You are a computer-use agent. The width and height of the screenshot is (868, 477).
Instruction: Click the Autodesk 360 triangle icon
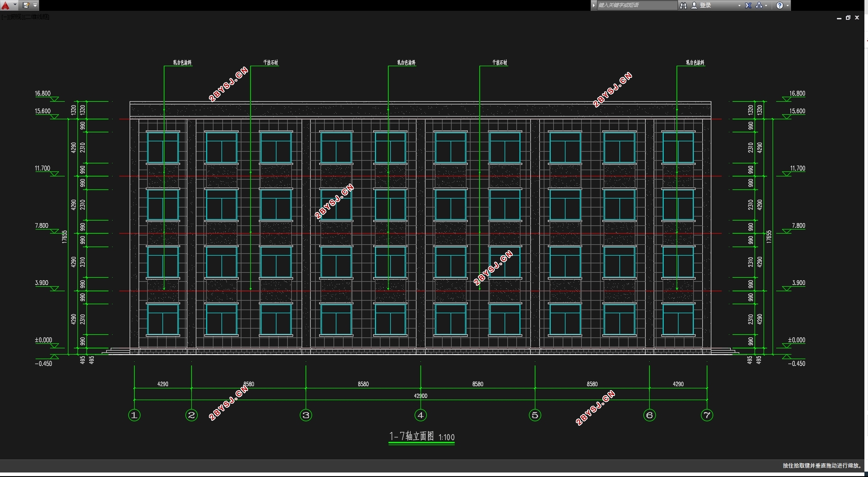pos(759,5)
